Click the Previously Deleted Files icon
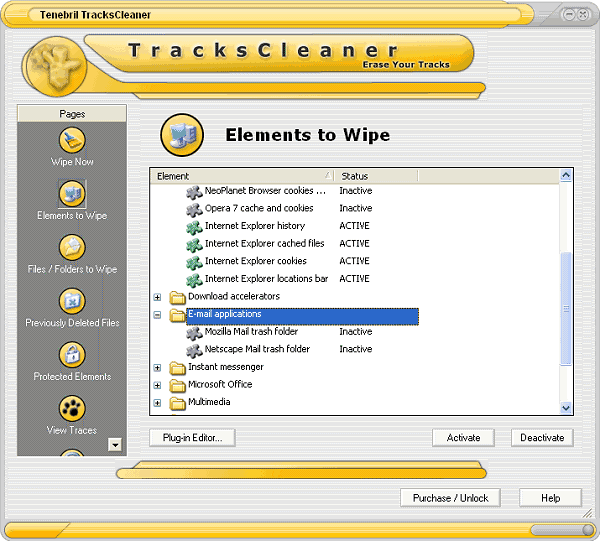 [72, 301]
